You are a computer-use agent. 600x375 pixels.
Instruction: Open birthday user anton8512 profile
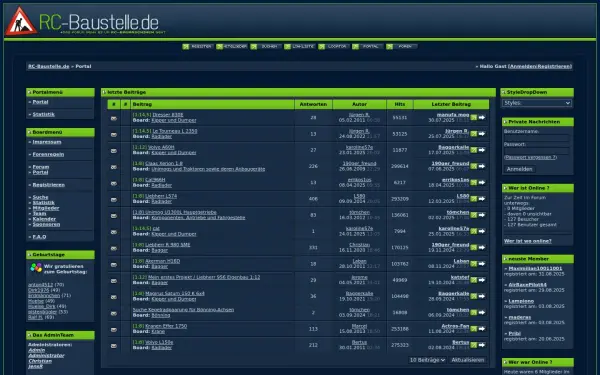(41, 285)
